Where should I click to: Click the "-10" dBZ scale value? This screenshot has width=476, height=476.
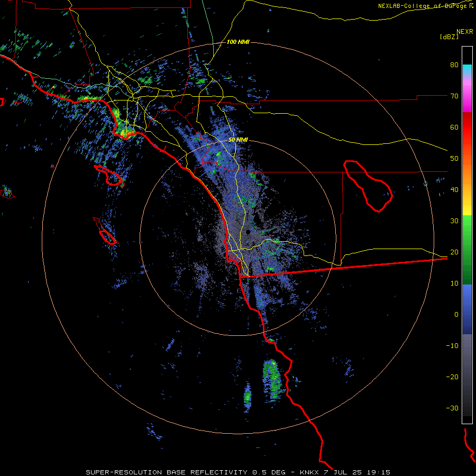tap(452, 345)
